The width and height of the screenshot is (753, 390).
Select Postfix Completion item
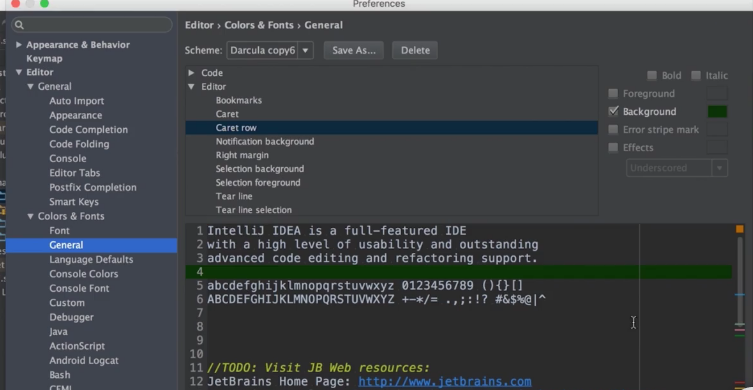tap(93, 187)
